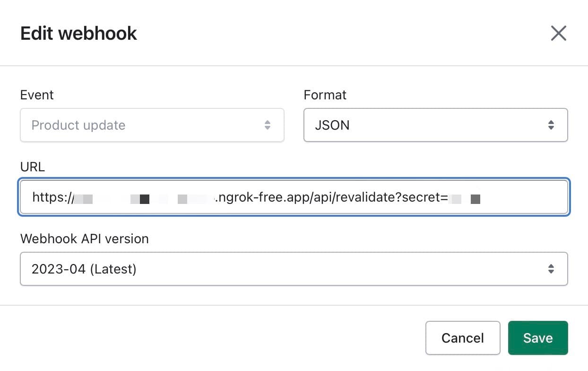The width and height of the screenshot is (588, 371).
Task: Save the webhook changes
Action: click(x=537, y=338)
